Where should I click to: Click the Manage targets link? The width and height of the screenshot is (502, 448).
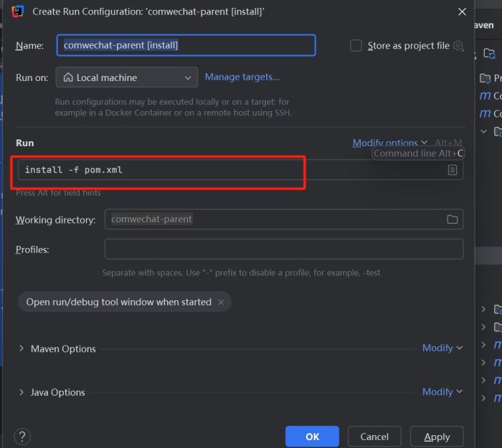coord(242,77)
